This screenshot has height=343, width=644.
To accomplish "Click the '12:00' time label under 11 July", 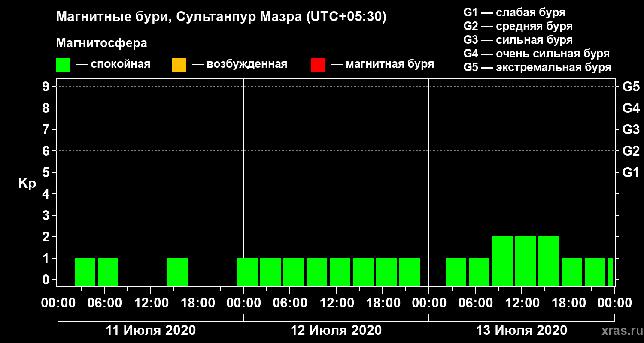I will (151, 303).
